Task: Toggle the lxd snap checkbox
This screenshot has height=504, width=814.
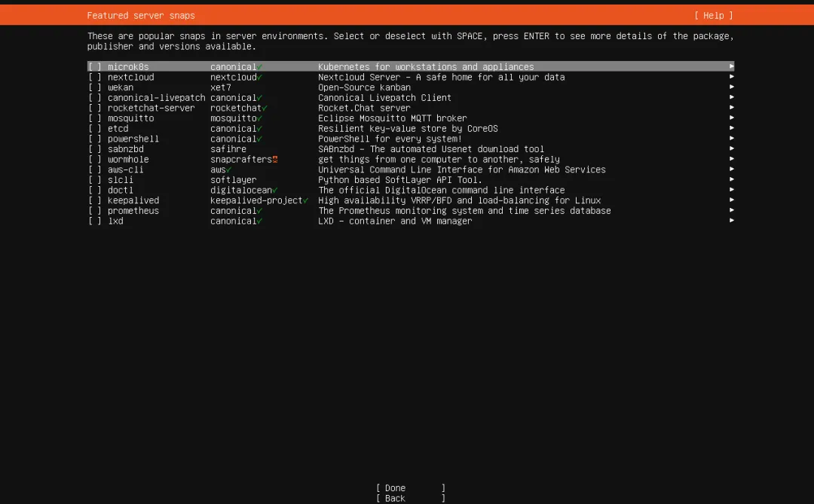Action: pyautogui.click(x=95, y=221)
